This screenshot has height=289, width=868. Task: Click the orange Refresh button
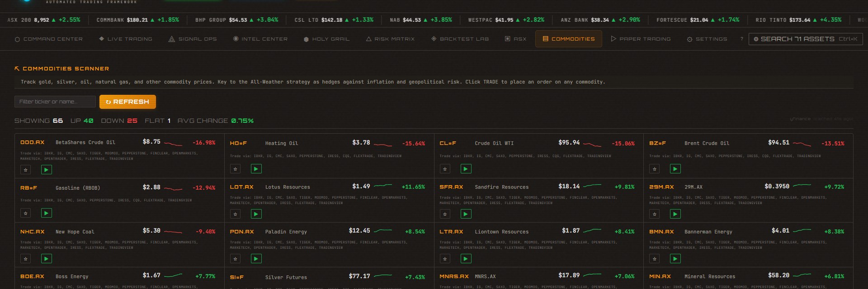click(127, 102)
